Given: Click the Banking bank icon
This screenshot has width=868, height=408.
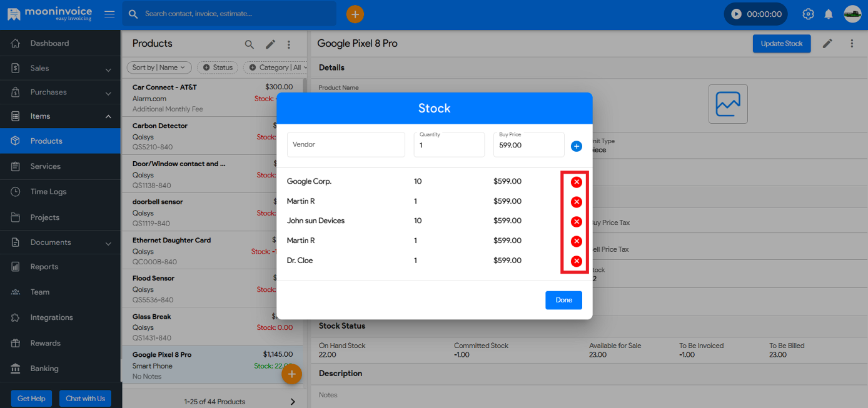Looking at the screenshot, I should pyautogui.click(x=16, y=369).
